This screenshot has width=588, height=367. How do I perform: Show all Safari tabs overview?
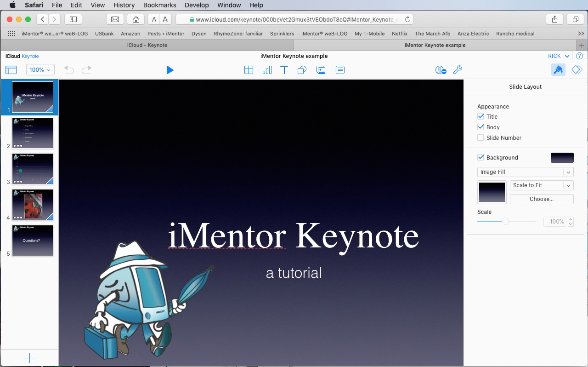point(575,19)
